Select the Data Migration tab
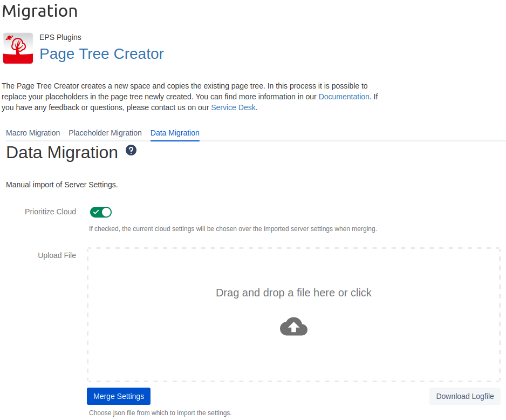The width and height of the screenshot is (506, 420). click(x=175, y=133)
